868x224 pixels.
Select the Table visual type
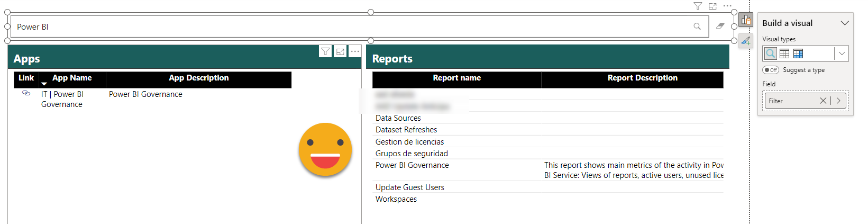point(784,53)
